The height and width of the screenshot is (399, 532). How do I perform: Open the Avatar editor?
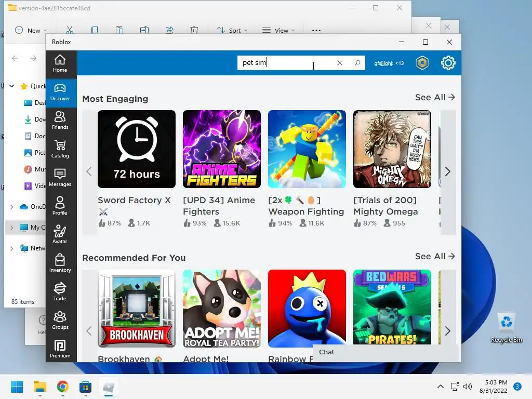coord(60,235)
